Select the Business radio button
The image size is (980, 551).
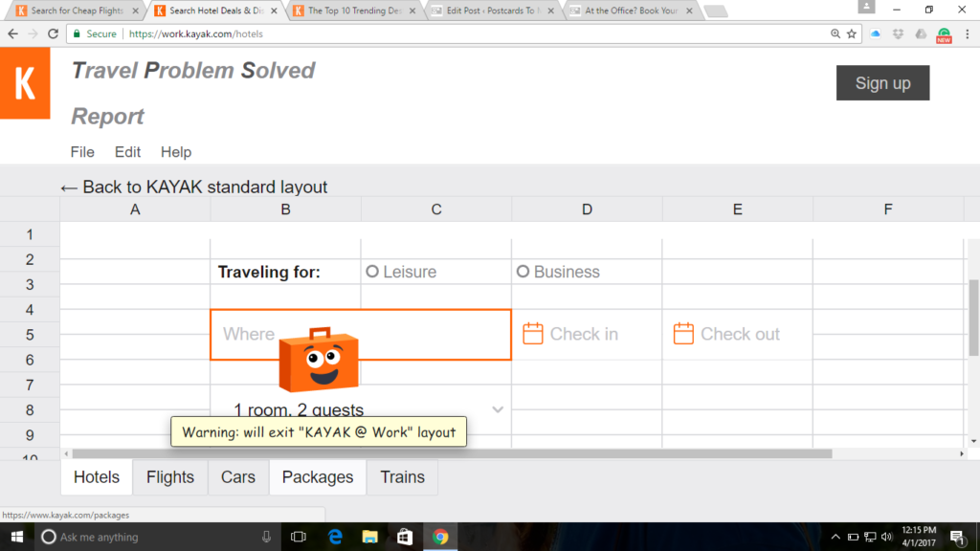pyautogui.click(x=523, y=272)
